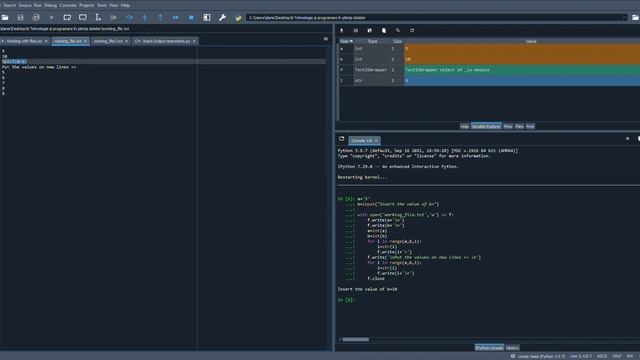Refresh the Variable Explorer
Image resolution: width=640 pixels, height=360 pixels.
(x=412, y=30)
